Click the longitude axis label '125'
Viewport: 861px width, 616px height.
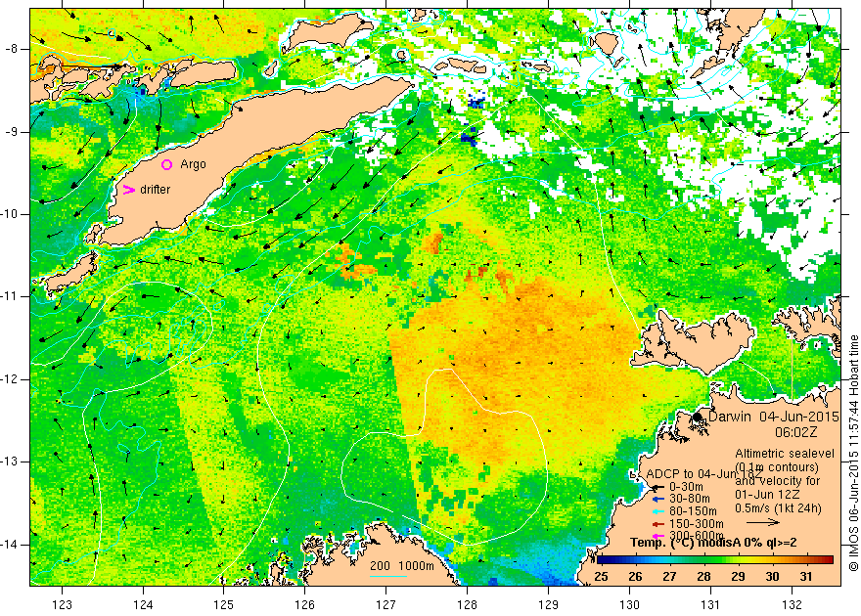[x=223, y=604]
